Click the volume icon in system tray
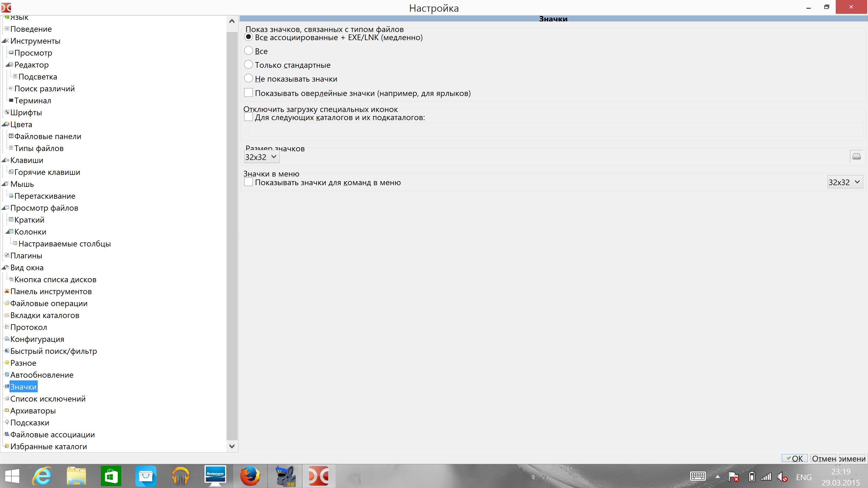This screenshot has width=868, height=488. [782, 477]
